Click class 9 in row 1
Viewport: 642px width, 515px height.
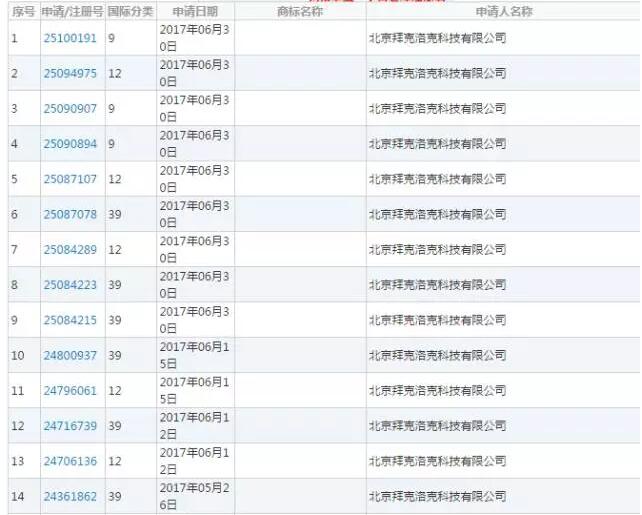(x=111, y=38)
